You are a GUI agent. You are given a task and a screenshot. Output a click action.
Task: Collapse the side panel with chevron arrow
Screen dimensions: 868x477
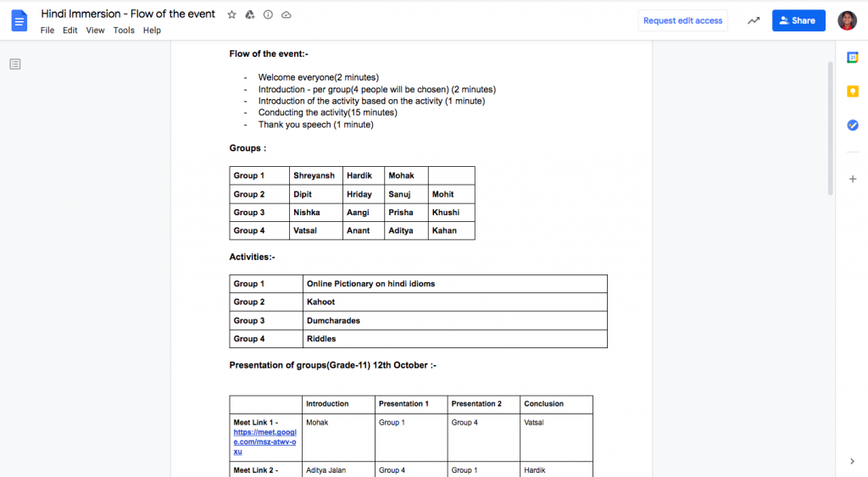click(852, 461)
